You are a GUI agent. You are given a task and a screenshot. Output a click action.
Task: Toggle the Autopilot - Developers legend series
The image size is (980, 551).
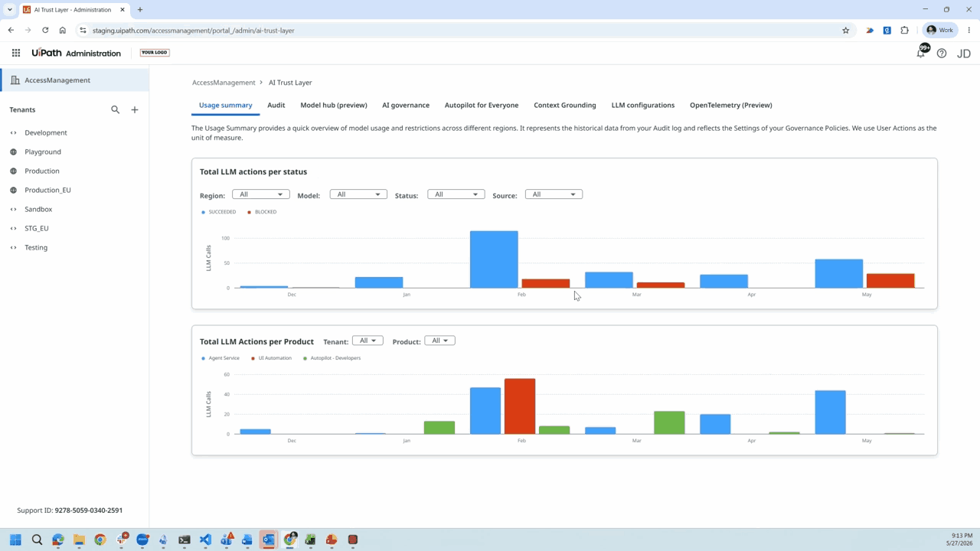332,358
